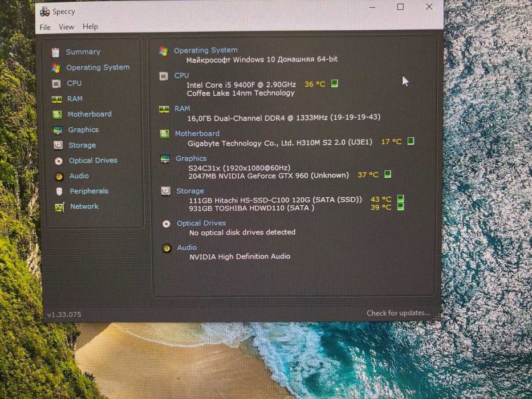Click the speaker icon next to Audio heading

166,249
